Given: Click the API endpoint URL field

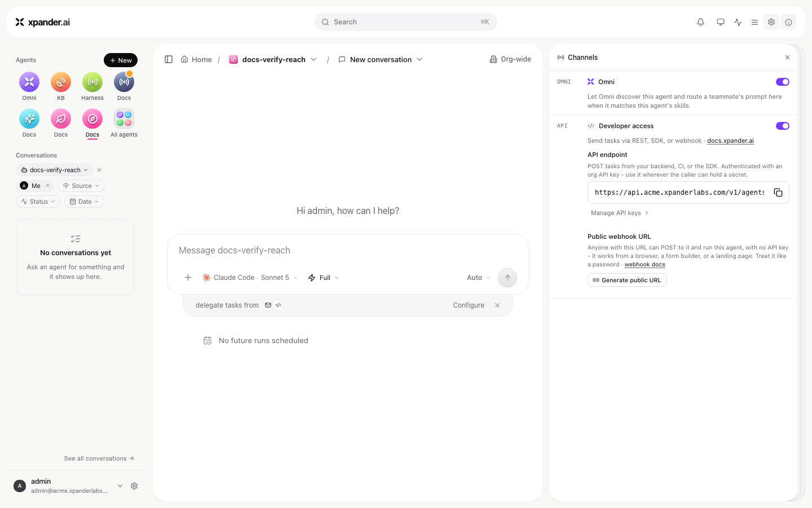Looking at the screenshot, I should [x=679, y=192].
